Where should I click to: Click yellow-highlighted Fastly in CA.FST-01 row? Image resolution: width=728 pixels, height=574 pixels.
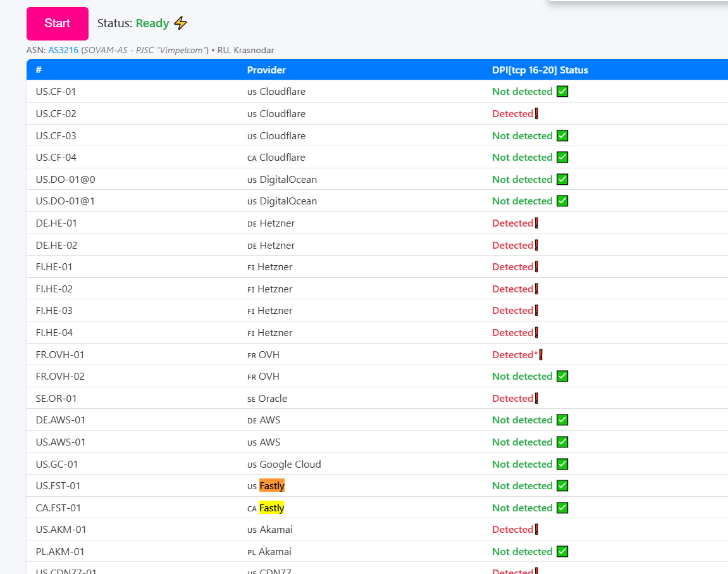271,508
